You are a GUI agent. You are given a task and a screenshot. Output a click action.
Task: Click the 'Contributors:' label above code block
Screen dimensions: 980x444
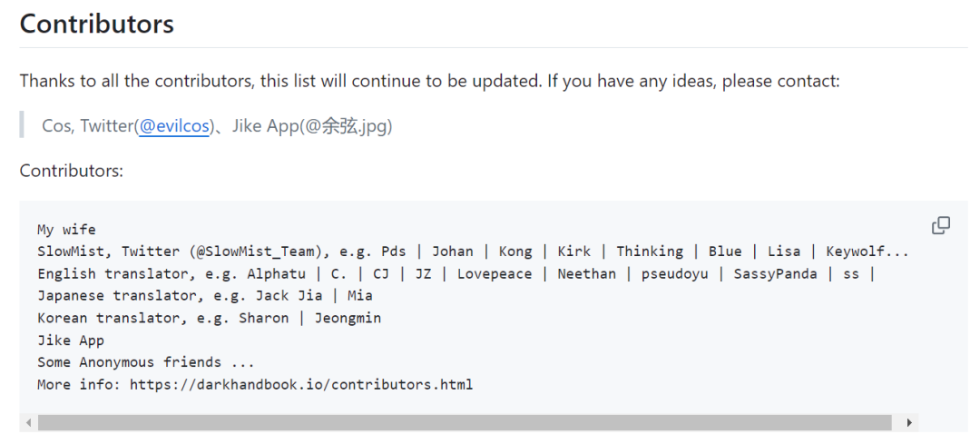click(x=72, y=171)
